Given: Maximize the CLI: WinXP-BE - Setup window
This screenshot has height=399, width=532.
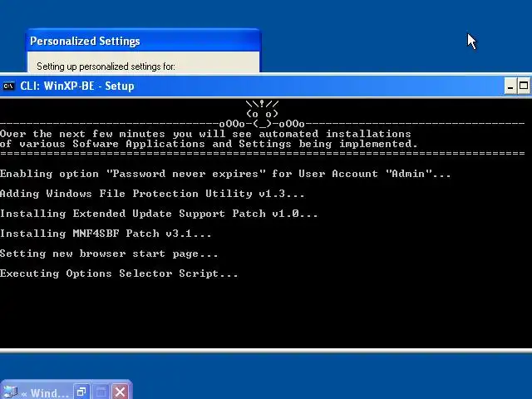Looking at the screenshot, I should [x=524, y=86].
